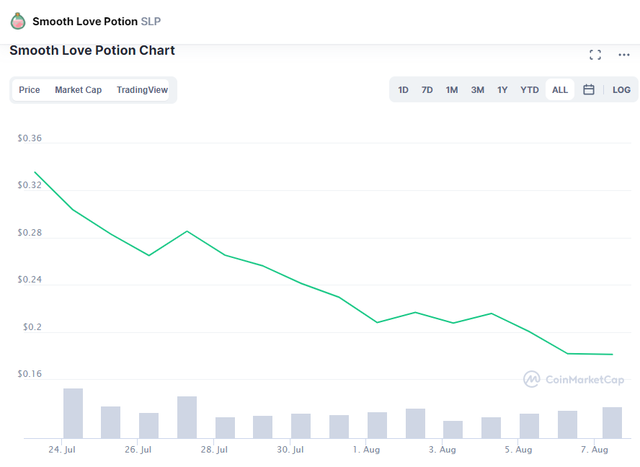640x467 pixels.
Task: Switch to the TradingView tab
Action: pyautogui.click(x=142, y=90)
